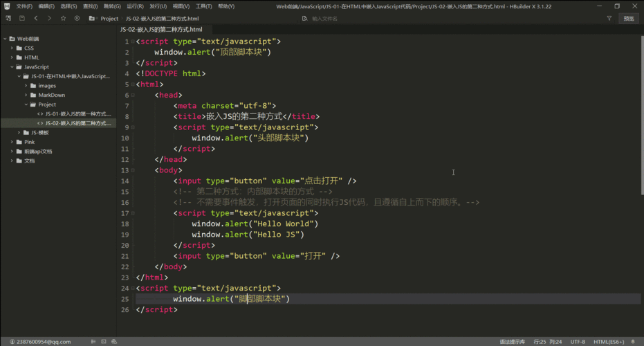Fold the html block at line 5
644x346 pixels.
[x=133, y=84]
